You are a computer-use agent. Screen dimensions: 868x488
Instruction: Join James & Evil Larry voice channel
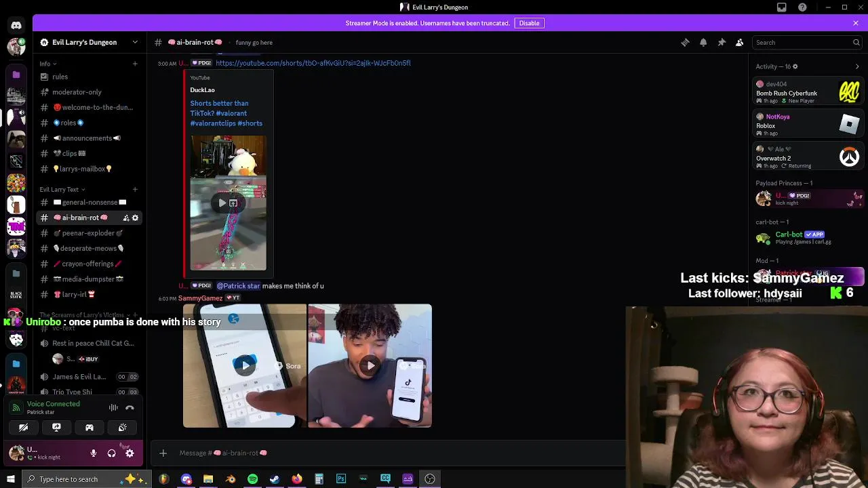tap(89, 377)
